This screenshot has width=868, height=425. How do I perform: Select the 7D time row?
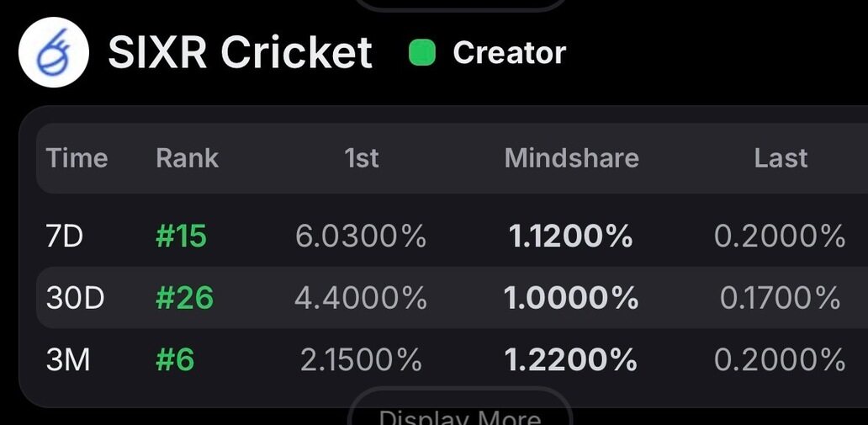(x=65, y=236)
